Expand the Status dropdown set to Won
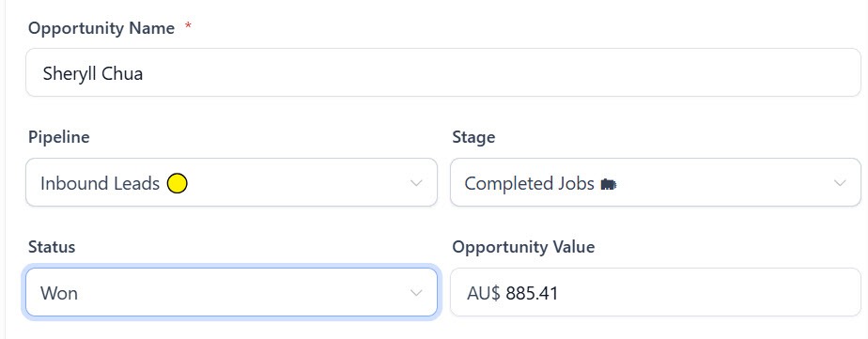868x339 pixels. pyautogui.click(x=231, y=293)
